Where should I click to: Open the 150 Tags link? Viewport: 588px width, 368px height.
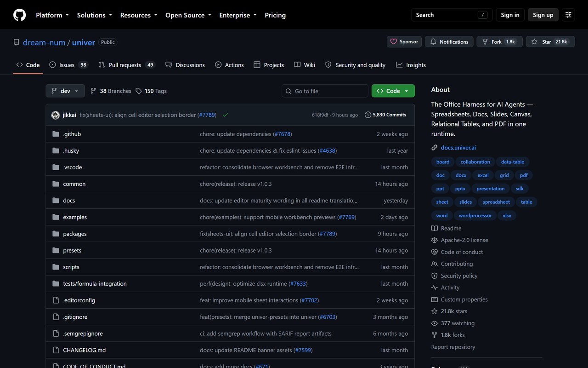pyautogui.click(x=151, y=91)
